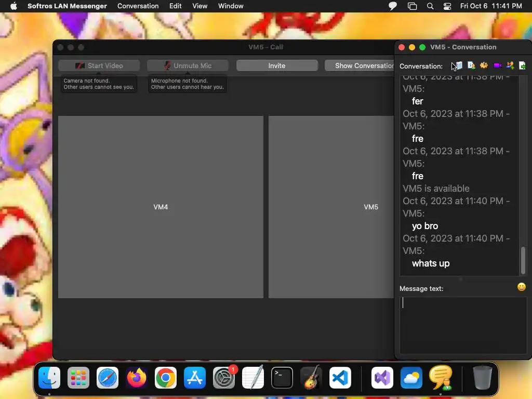532x399 pixels.
Task: Click "Camera not found" notice text
Action: [x=99, y=84]
